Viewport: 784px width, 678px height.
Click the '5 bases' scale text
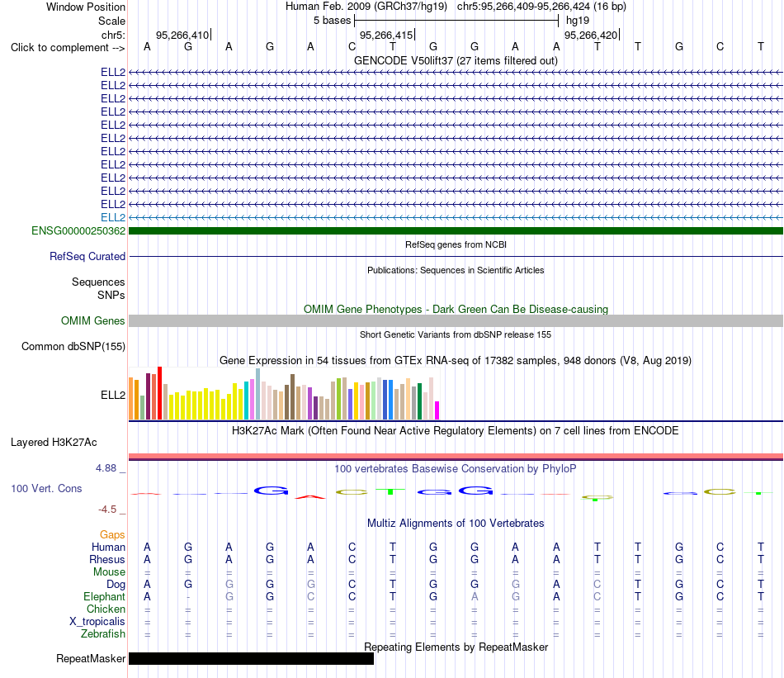(332, 21)
